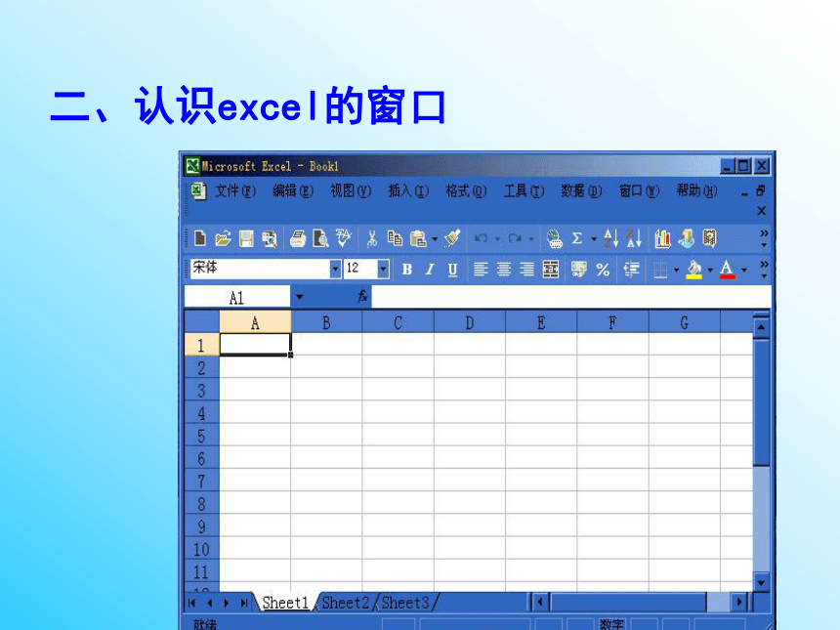Open the Font Color dropdown arrow
Image resolution: width=840 pixels, height=630 pixels.
(744, 270)
